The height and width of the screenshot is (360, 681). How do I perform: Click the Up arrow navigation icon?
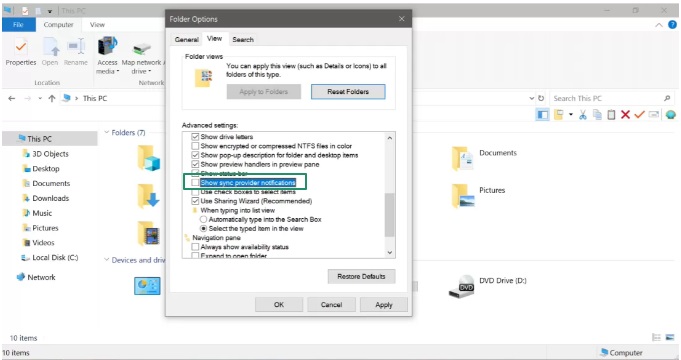[x=52, y=99]
